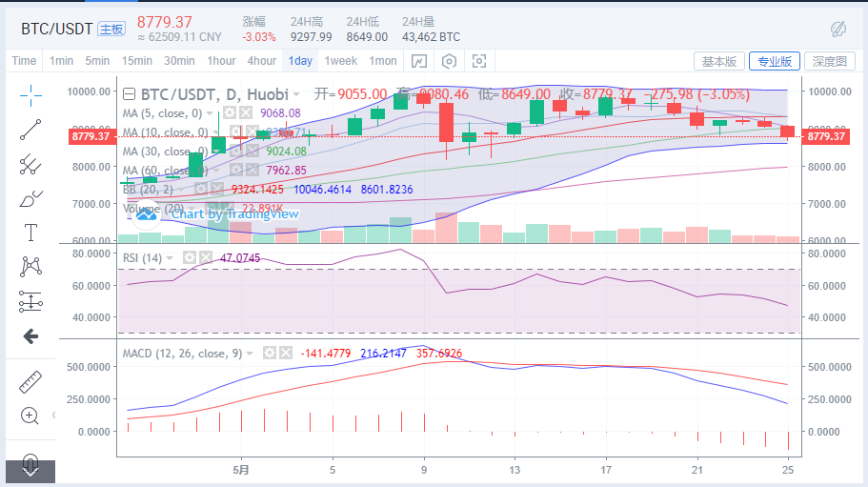Expand BTC/USDT, D, Huobi dropdown arrow

tap(296, 94)
